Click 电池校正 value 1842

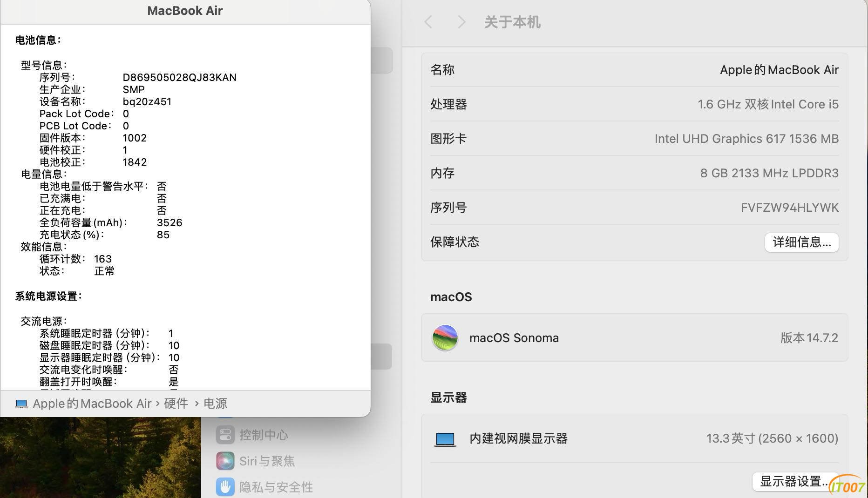[135, 162]
